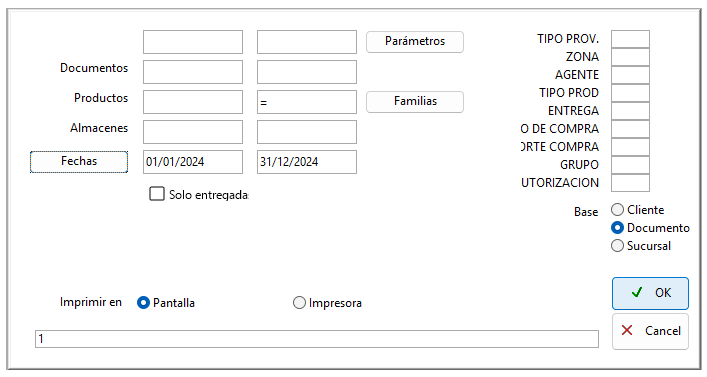Image resolution: width=707 pixels, height=377 pixels.
Task: Click the red X Cancel button
Action: coord(650,331)
